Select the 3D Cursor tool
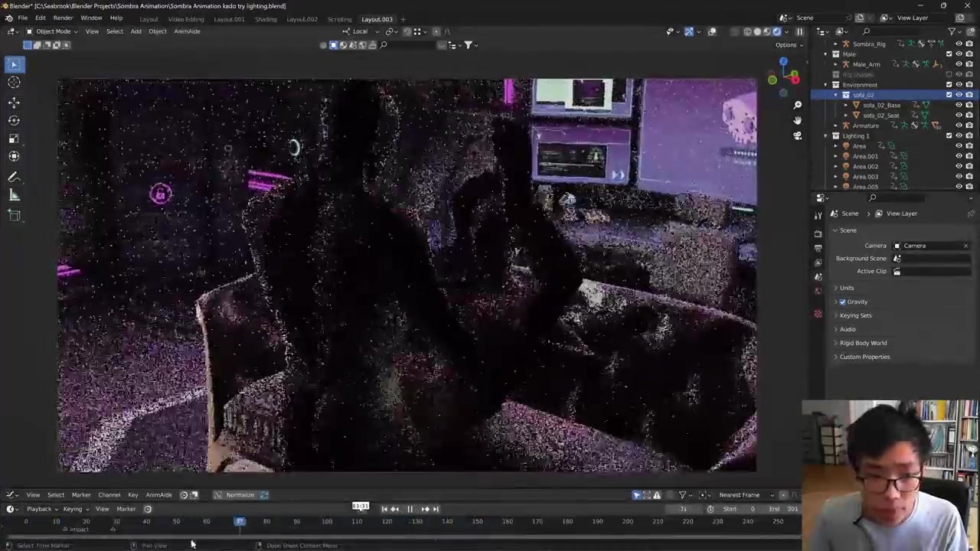 [x=14, y=83]
